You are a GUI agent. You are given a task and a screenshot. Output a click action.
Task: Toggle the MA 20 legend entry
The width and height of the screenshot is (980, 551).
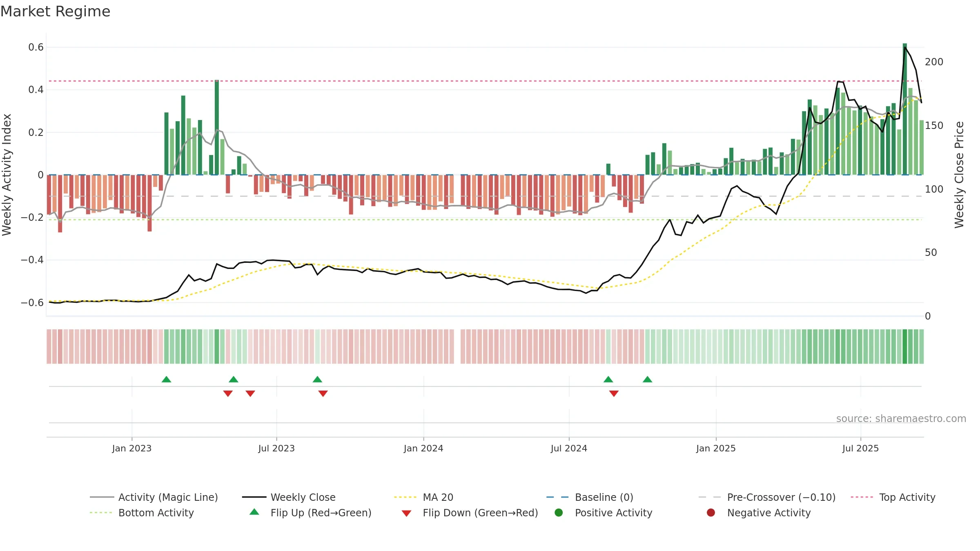(423, 497)
